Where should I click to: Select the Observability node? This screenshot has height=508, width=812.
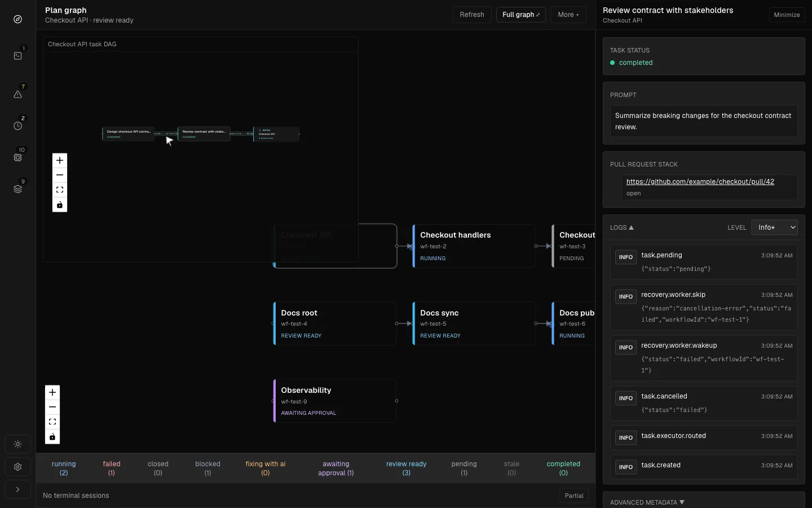(x=335, y=401)
